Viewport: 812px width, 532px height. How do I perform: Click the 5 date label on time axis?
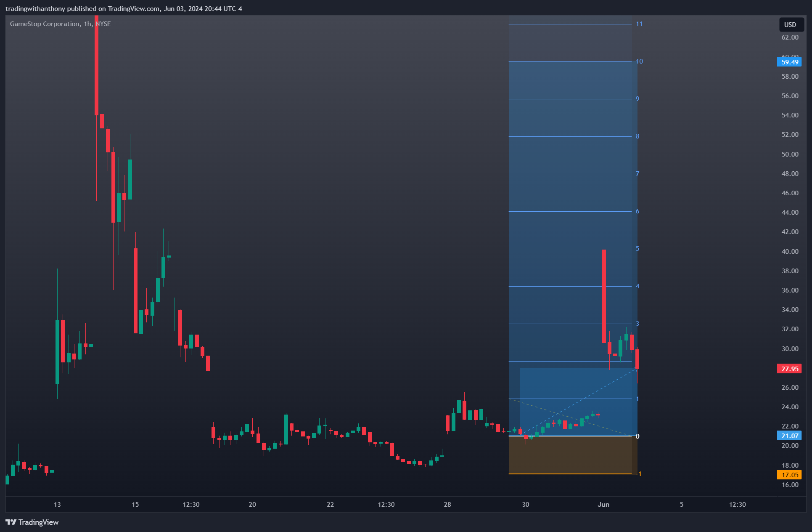[x=682, y=504]
